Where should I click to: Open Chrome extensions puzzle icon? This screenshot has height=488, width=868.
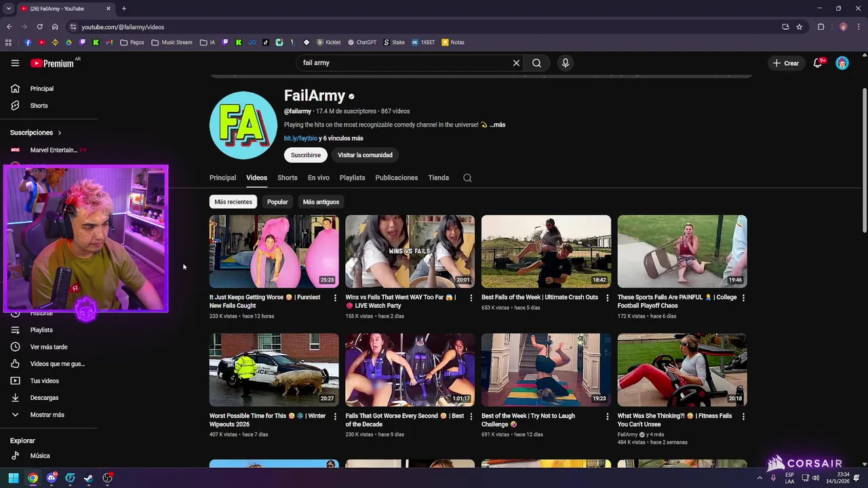[821, 27]
